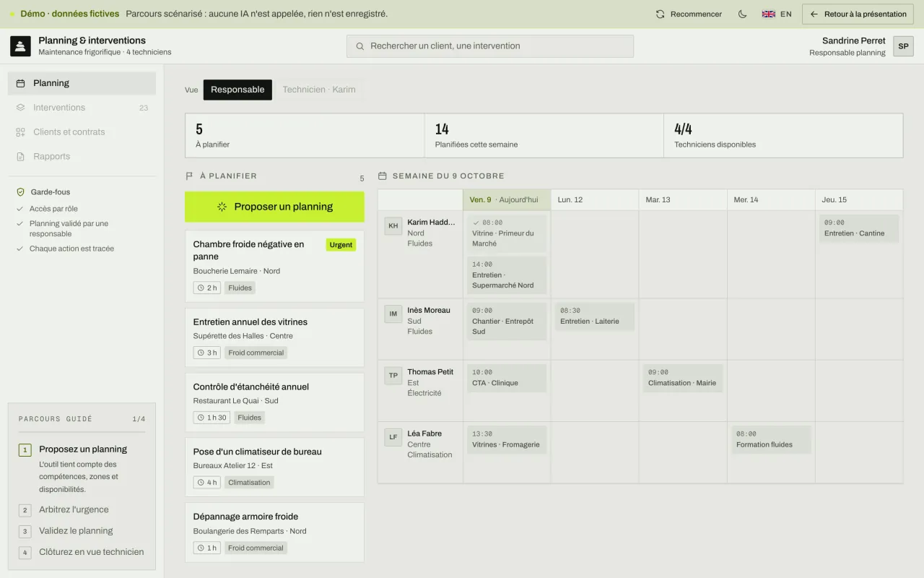Click the shield icon beside Garde-fous
This screenshot has width=924, height=578.
20,192
